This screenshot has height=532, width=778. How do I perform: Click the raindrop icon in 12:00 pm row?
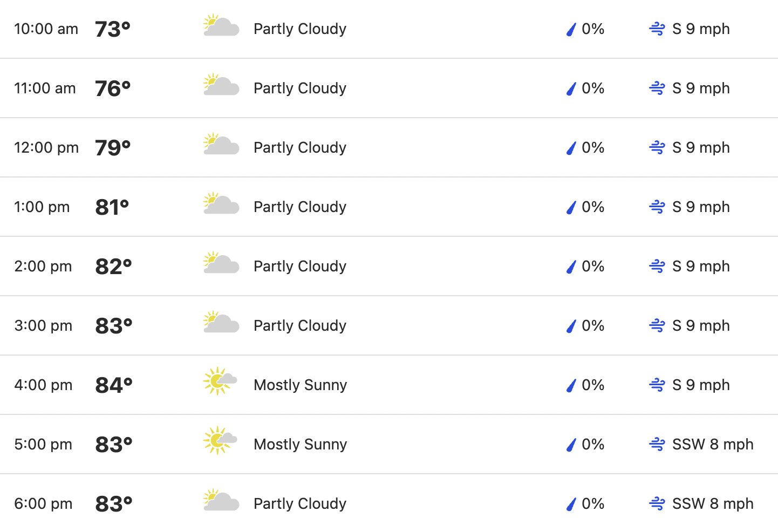pyautogui.click(x=571, y=147)
